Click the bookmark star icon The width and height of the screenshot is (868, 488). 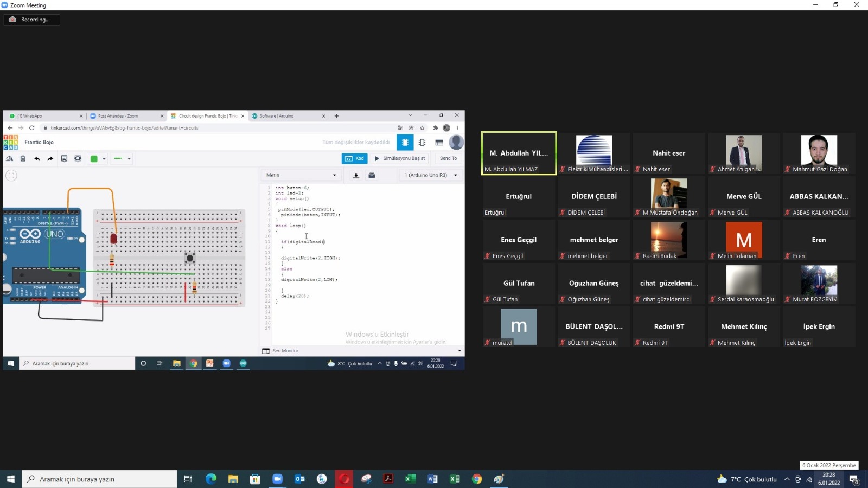coord(422,128)
